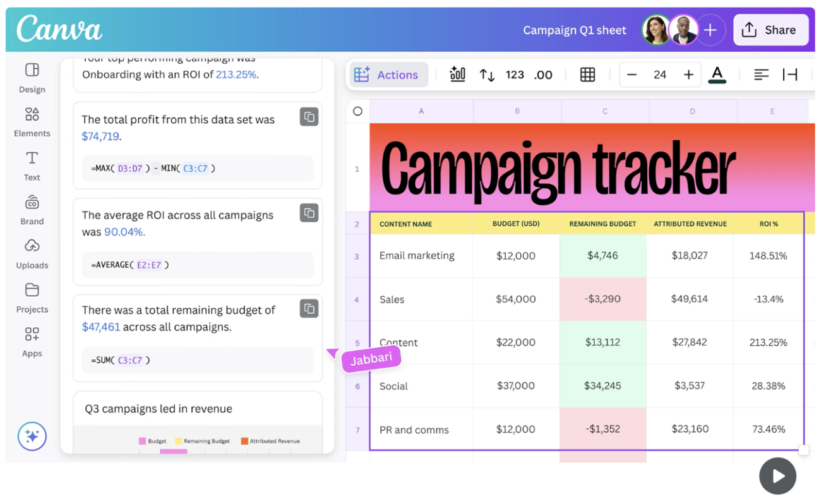Open the Projects folder panel
The height and width of the screenshot is (504, 821).
[32, 297]
